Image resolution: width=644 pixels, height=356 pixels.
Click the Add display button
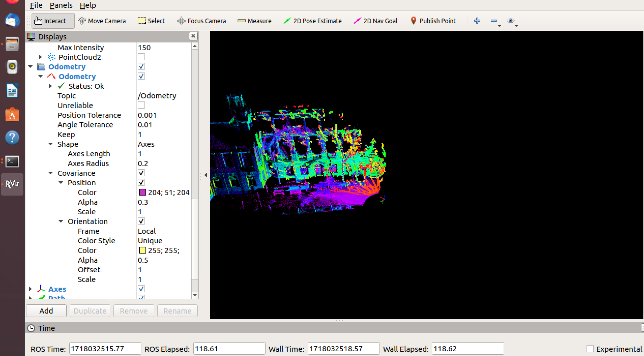(x=46, y=311)
